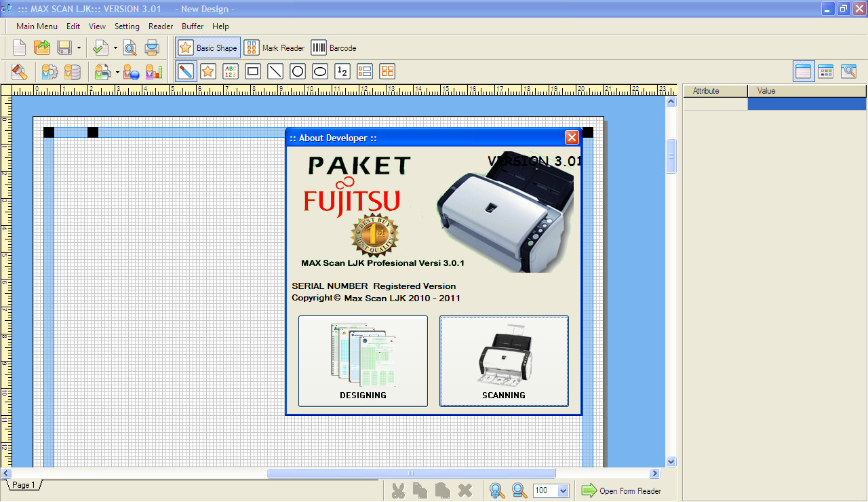Screen dimensions: 868x502
Task: Open the zoom percentage dropdown
Action: pos(563,490)
